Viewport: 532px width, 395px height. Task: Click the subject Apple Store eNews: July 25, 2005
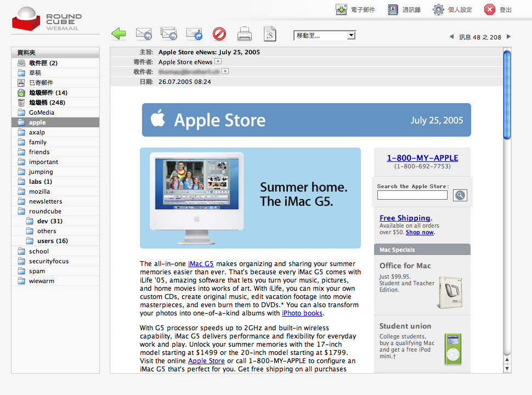(209, 52)
